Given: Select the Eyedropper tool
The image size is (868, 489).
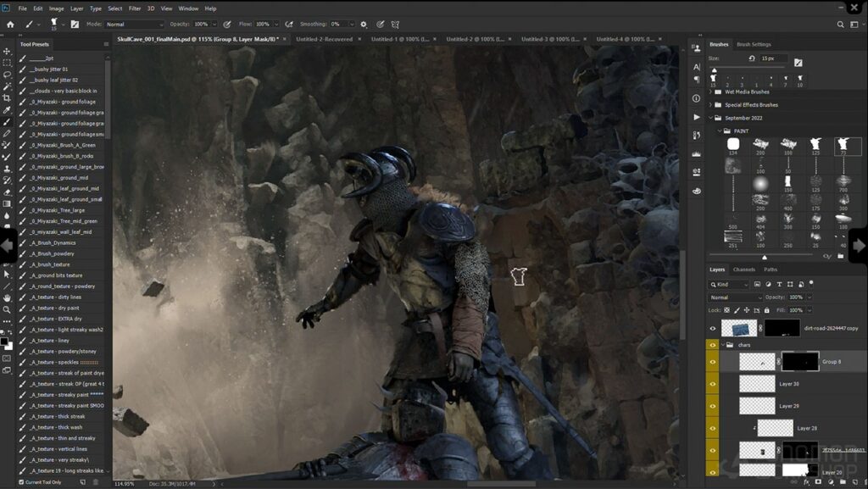Looking at the screenshot, I should 7,109.
